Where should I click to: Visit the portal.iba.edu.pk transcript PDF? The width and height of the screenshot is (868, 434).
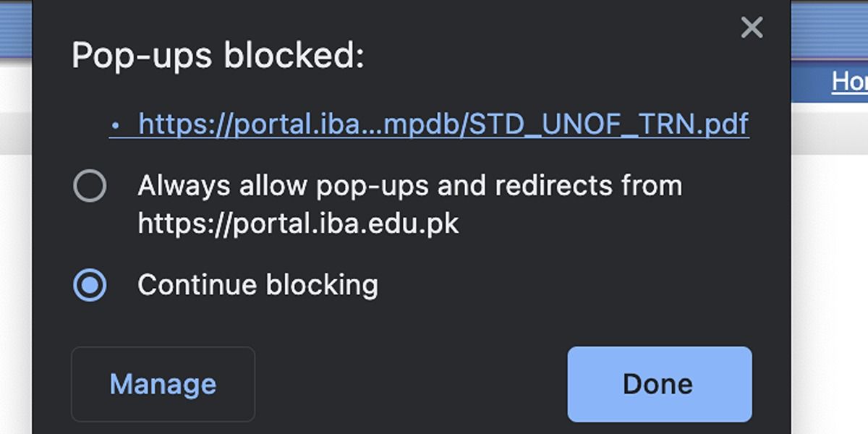pyautogui.click(x=444, y=124)
